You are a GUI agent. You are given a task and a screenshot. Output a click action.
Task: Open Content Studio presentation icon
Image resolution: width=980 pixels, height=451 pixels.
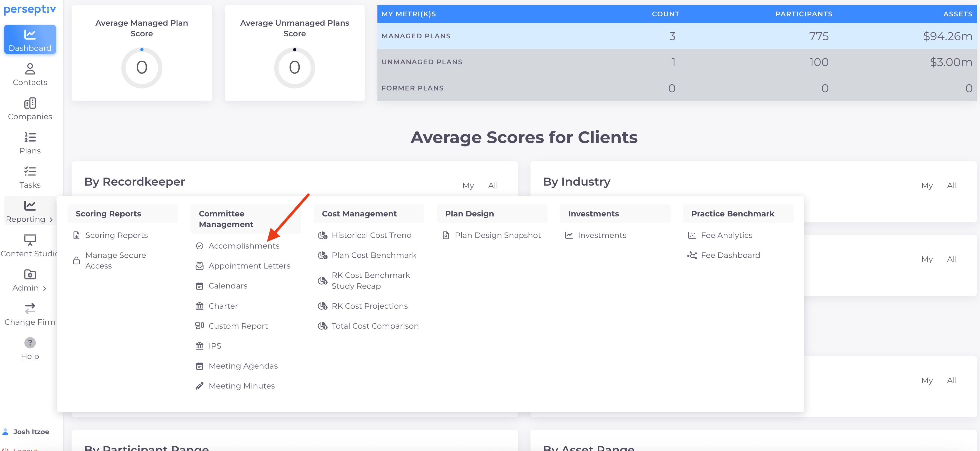point(30,240)
